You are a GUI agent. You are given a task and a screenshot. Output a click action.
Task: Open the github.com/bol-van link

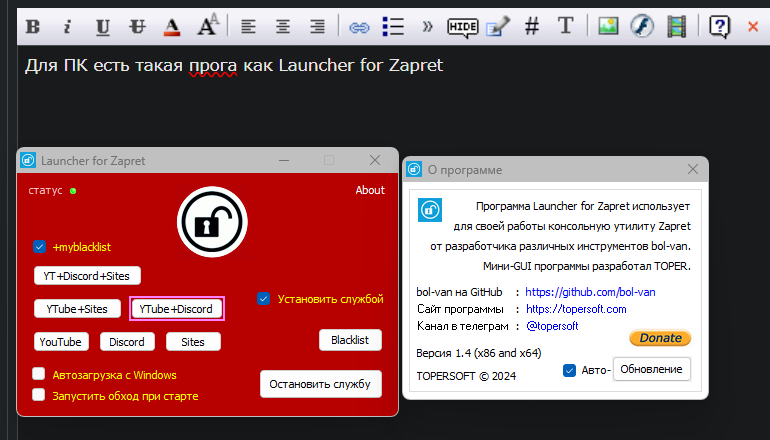click(590, 292)
